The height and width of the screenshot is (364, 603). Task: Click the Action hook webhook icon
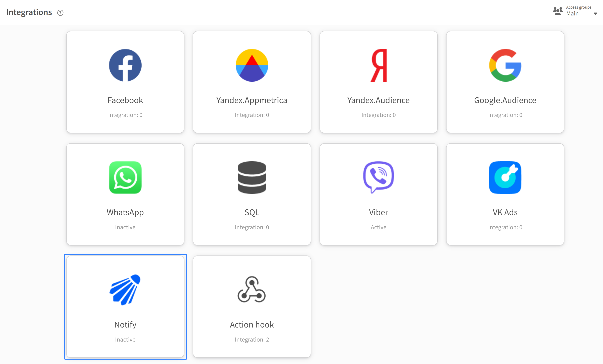pos(252,289)
